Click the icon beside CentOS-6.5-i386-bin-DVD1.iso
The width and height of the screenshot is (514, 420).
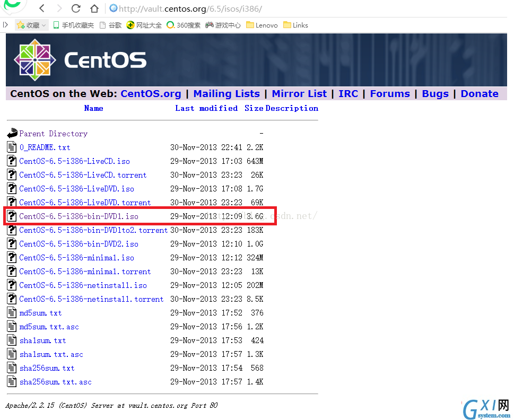(x=12, y=216)
